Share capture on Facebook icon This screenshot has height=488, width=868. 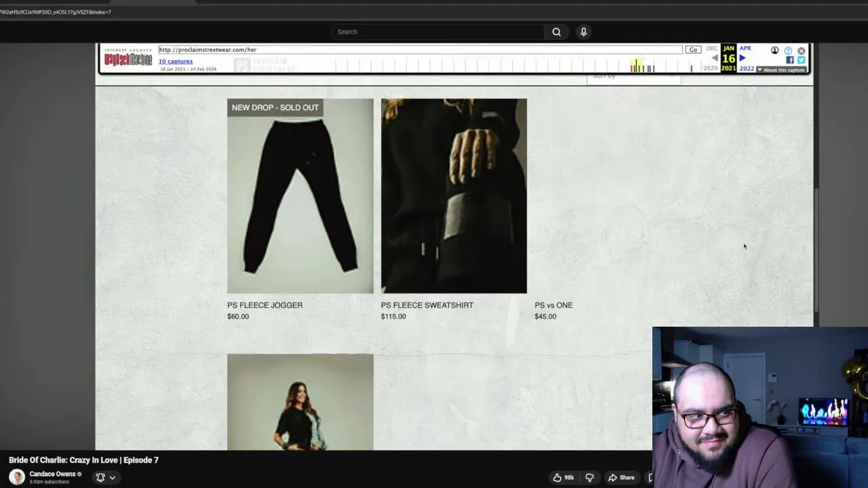point(790,60)
